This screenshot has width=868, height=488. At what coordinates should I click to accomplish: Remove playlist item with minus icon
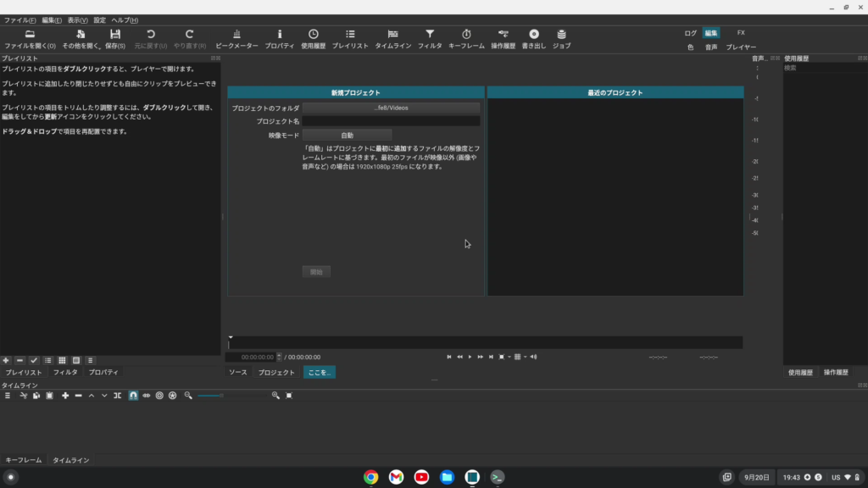[x=20, y=360]
